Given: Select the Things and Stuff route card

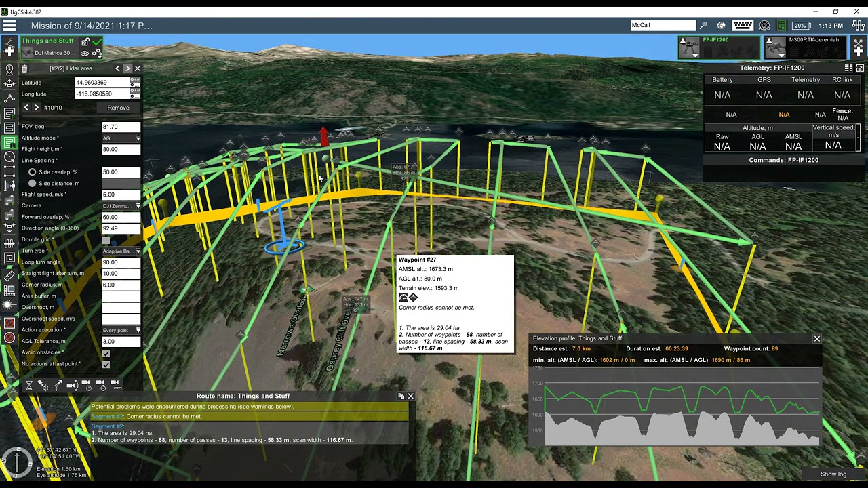Looking at the screenshot, I should pyautogui.click(x=61, y=47).
